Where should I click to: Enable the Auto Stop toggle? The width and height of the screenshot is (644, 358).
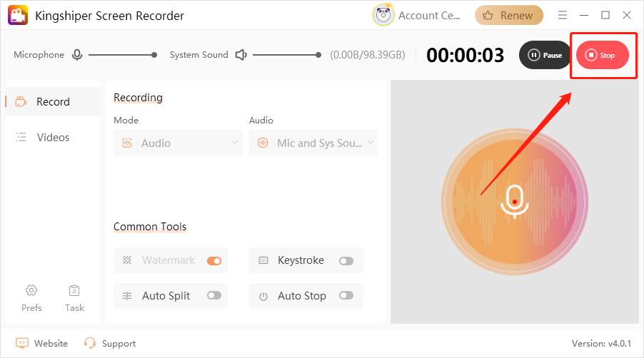coord(346,295)
